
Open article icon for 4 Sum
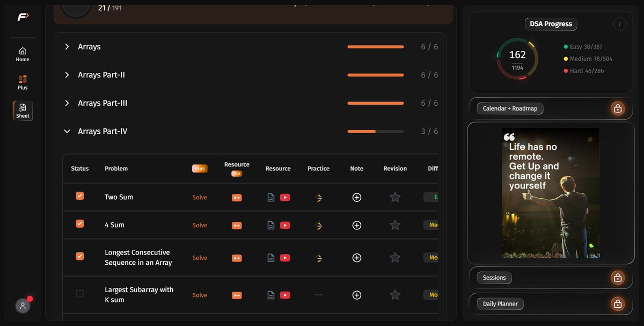point(271,225)
